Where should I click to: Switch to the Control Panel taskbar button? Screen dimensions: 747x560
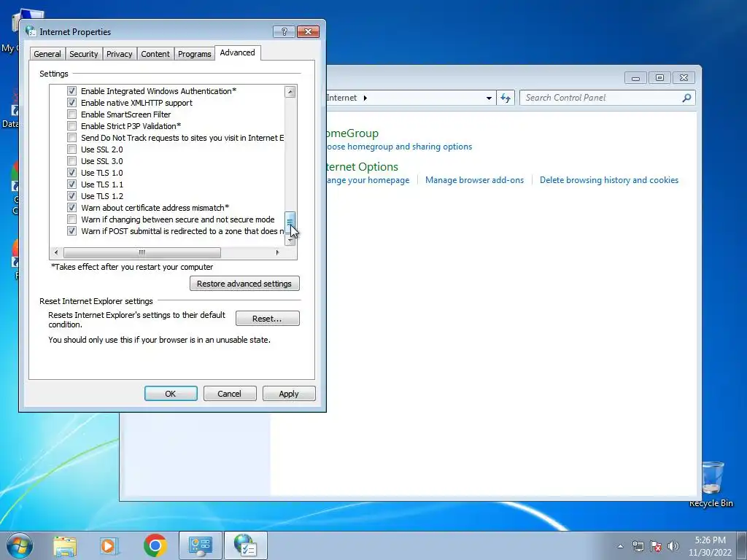point(200,545)
